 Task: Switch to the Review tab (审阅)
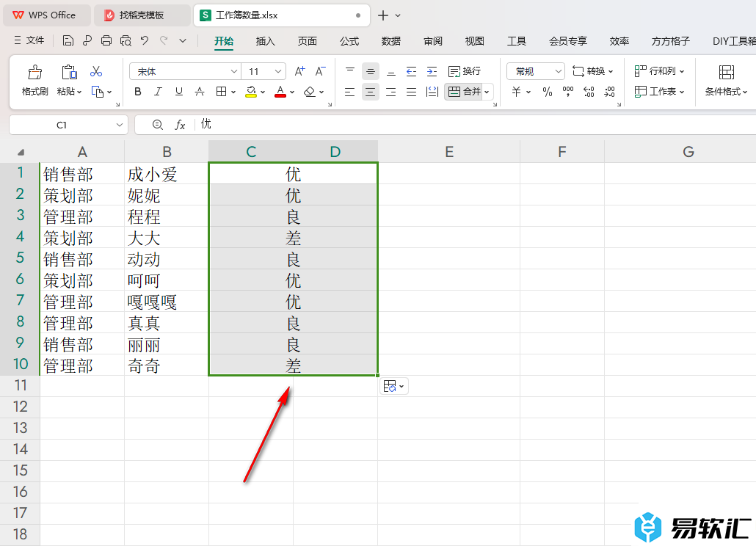[x=432, y=41]
